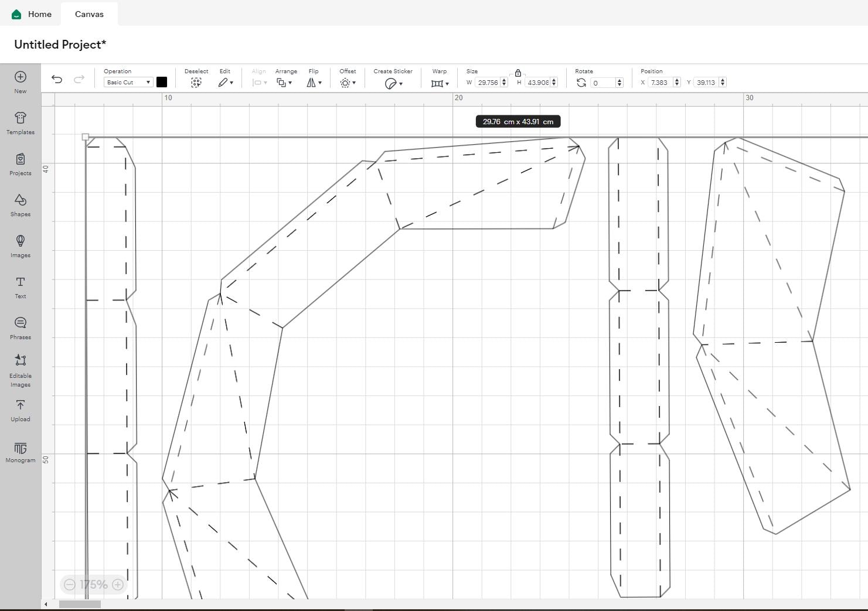Zoom in with the plus button
Viewport: 868px width, 611px height.
118,585
